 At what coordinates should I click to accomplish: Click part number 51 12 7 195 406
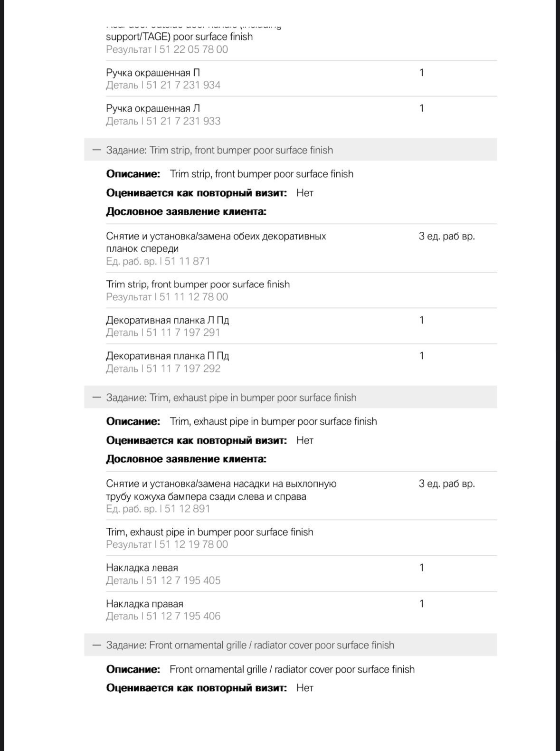coord(183,616)
